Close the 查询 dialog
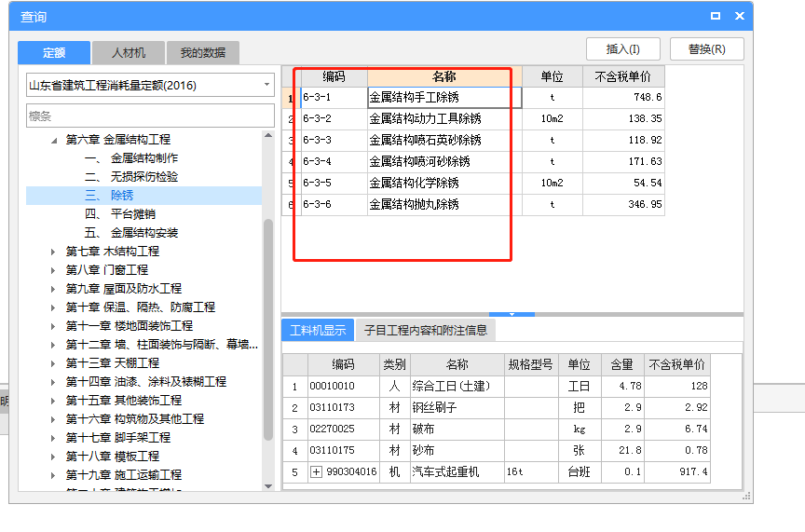The image size is (805, 532). [x=740, y=16]
